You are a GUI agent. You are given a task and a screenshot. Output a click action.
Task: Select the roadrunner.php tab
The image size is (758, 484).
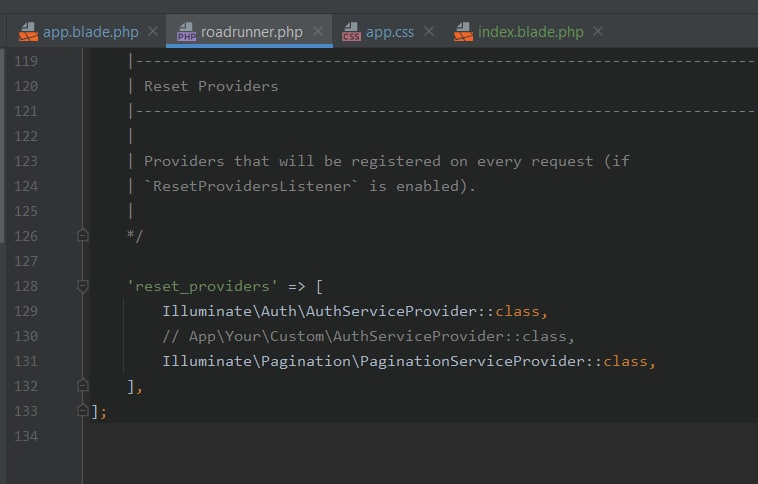[251, 32]
